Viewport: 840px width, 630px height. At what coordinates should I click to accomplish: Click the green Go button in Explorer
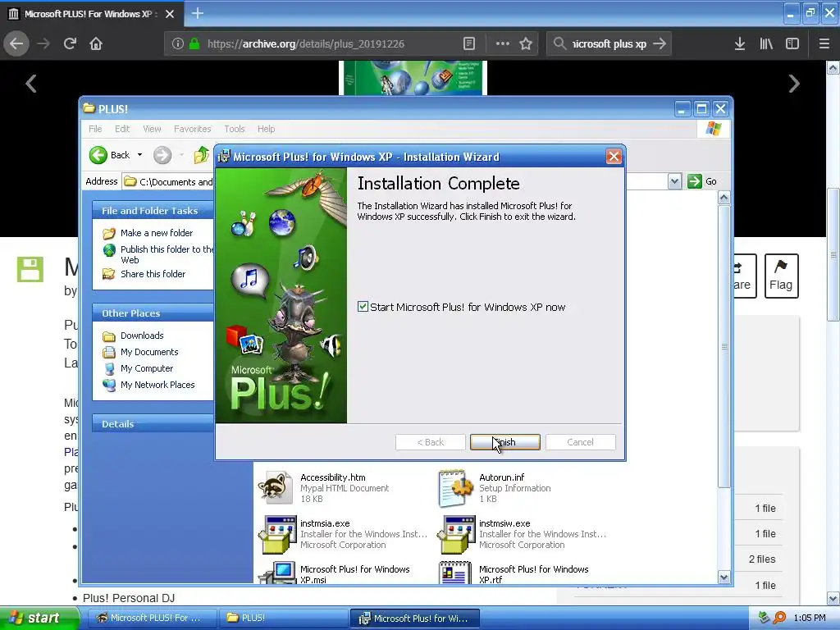click(702, 181)
